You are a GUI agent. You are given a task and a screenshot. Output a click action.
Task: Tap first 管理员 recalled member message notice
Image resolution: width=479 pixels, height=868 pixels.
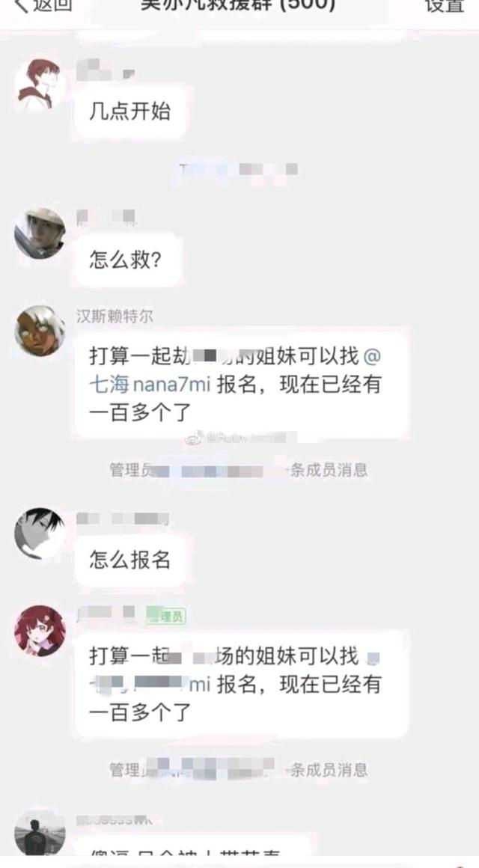click(x=239, y=470)
